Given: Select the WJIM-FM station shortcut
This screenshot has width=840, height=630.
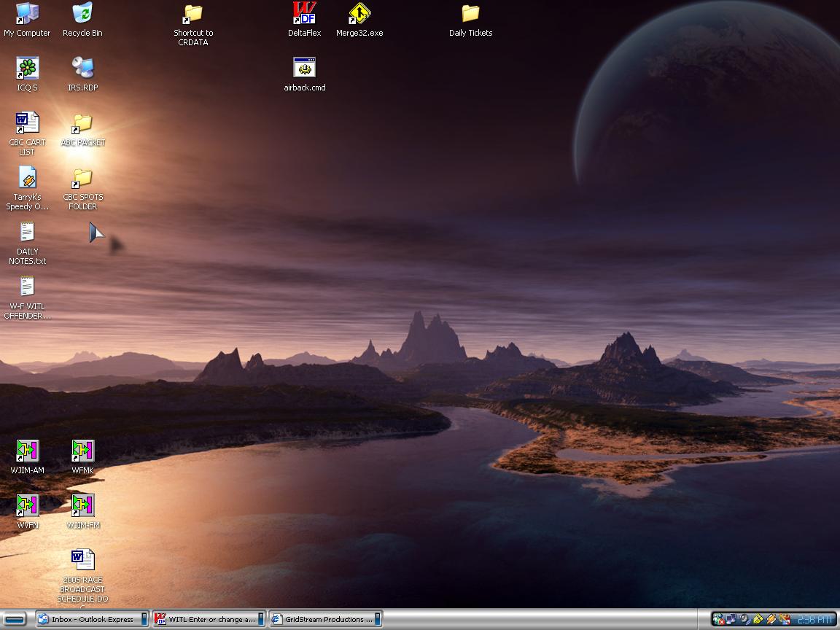Looking at the screenshot, I should 82,505.
